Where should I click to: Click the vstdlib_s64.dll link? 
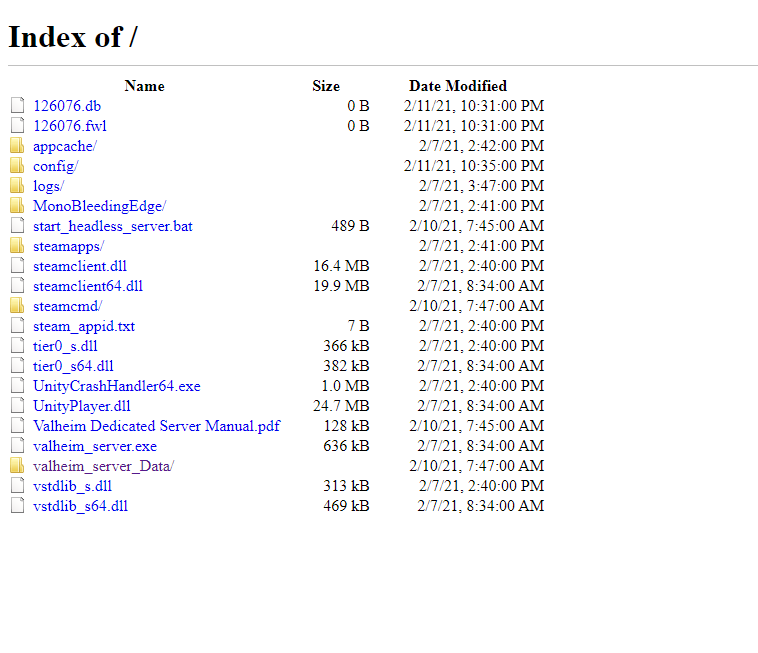pos(80,506)
